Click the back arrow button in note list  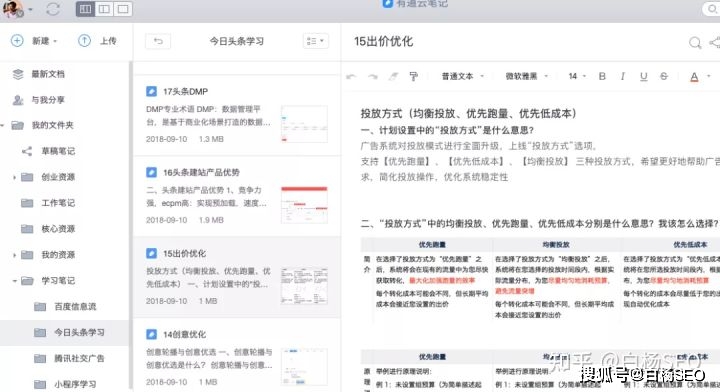158,41
